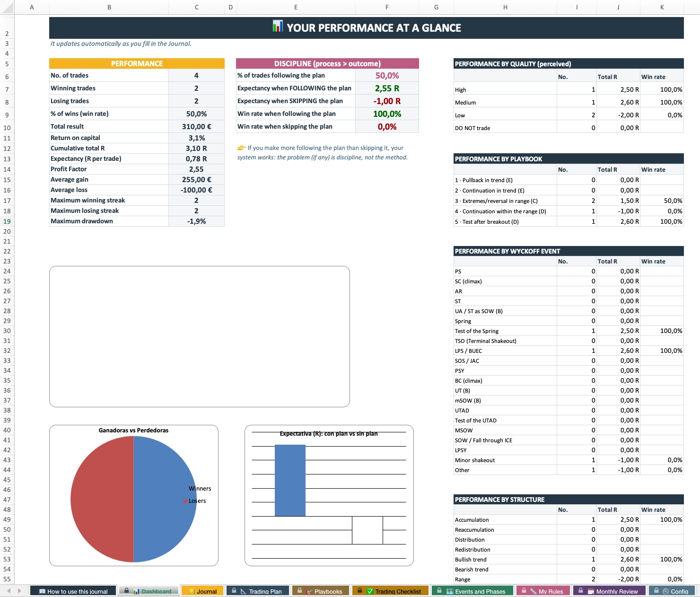Click the 'DISCIPLINE (process > outcome)' header
The height and width of the screenshot is (597, 700).
327,63
